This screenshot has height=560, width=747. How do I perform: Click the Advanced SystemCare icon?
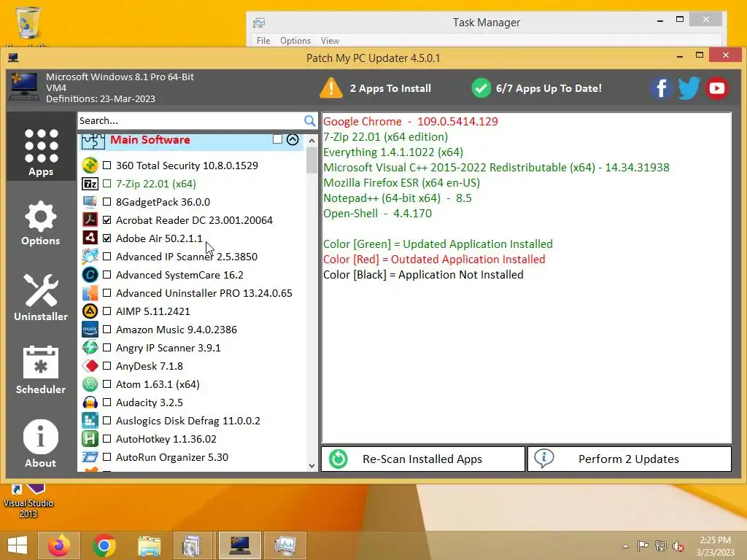pyautogui.click(x=90, y=275)
